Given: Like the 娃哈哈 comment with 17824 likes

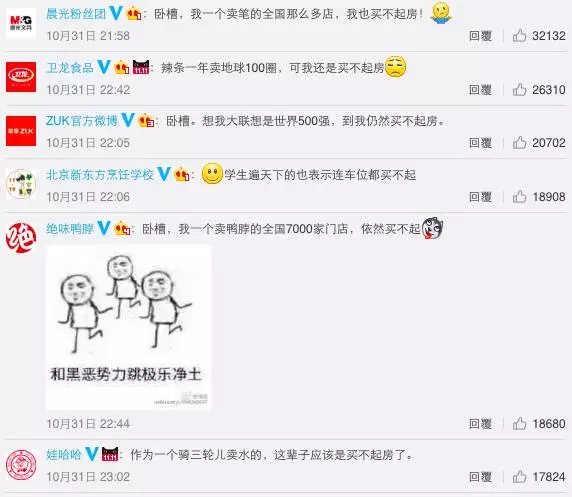Looking at the screenshot, I should 519,477.
